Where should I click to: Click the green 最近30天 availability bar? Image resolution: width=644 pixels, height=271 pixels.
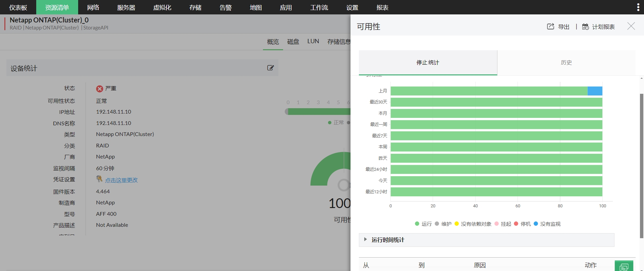coord(496,102)
